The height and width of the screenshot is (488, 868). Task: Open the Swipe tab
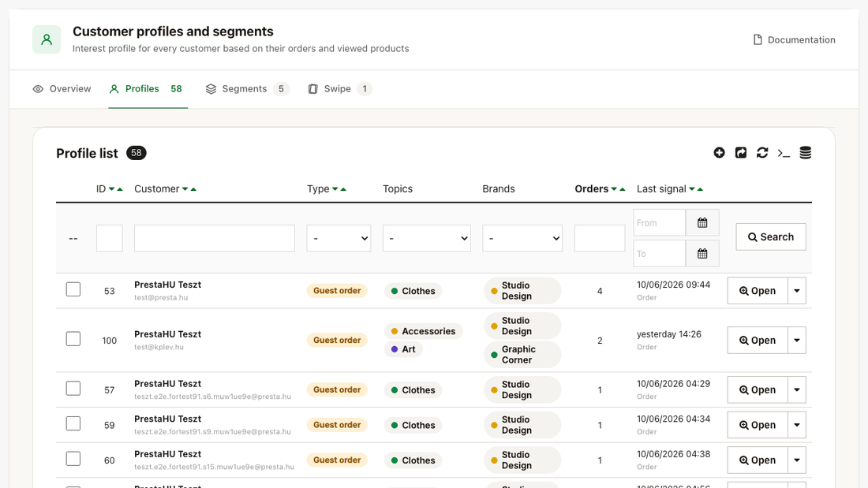[x=340, y=88]
